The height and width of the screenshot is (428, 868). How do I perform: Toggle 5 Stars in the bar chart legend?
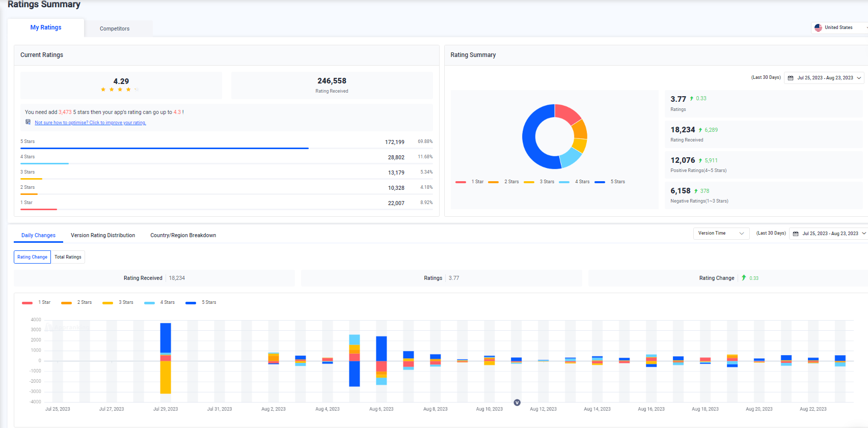(201, 302)
